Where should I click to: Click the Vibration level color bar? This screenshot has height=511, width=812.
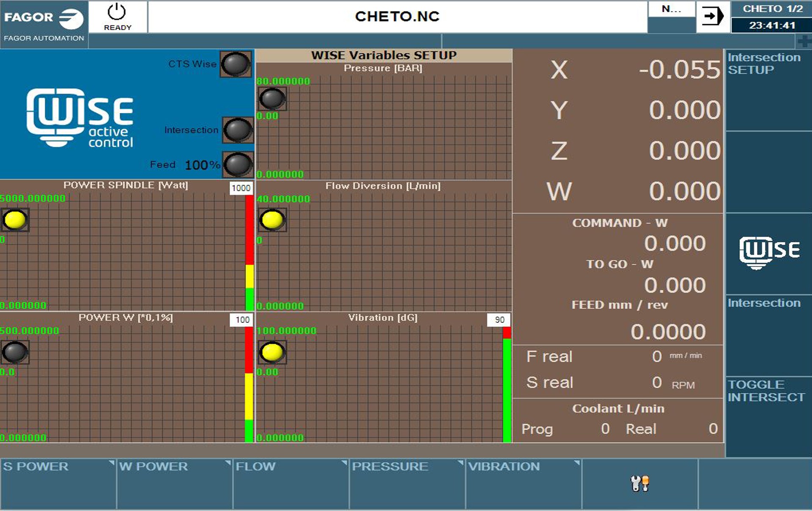tap(507, 385)
